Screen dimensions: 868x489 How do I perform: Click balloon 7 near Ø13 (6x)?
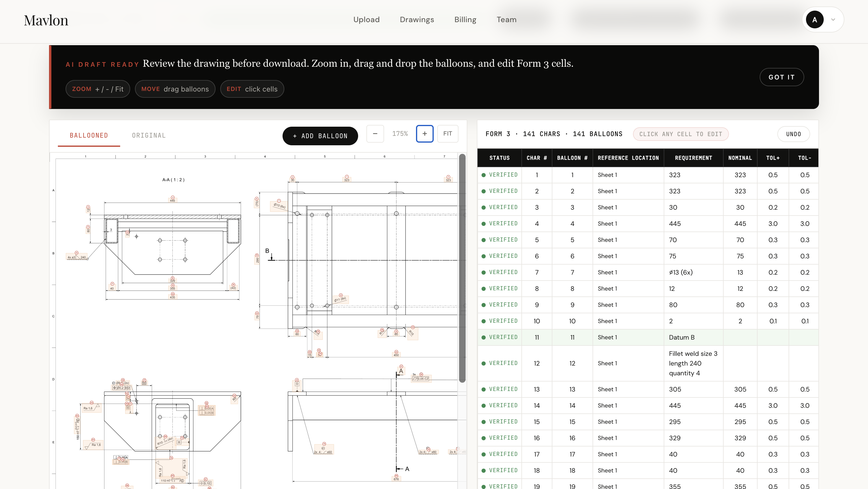click(279, 201)
